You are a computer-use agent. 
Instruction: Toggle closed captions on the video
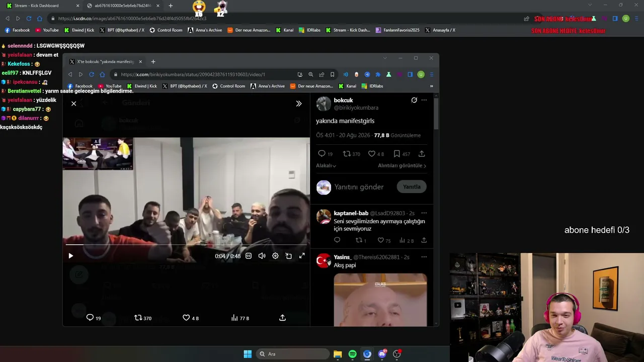[249, 256]
